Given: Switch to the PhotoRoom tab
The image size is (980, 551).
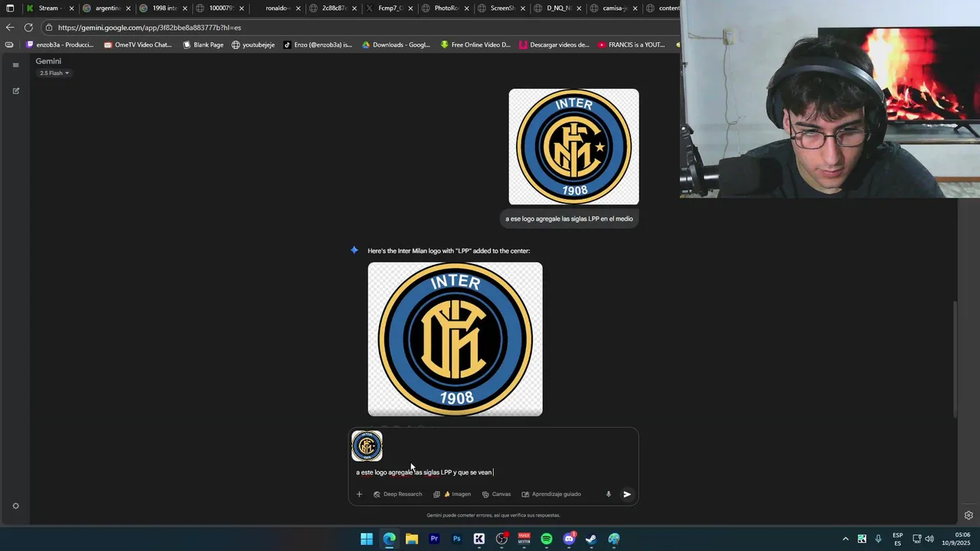Looking at the screenshot, I should pos(445,8).
